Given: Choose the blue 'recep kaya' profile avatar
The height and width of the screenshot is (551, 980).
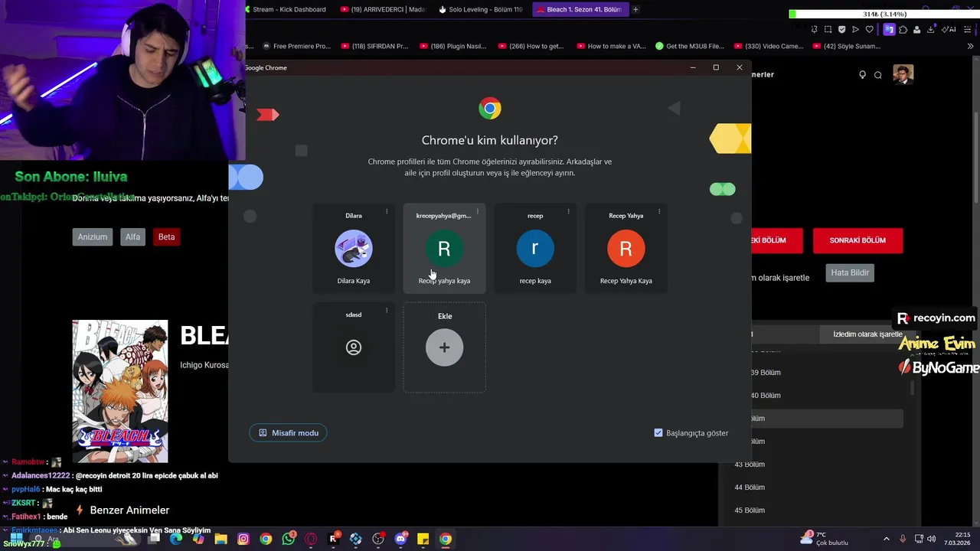Looking at the screenshot, I should click(x=535, y=249).
